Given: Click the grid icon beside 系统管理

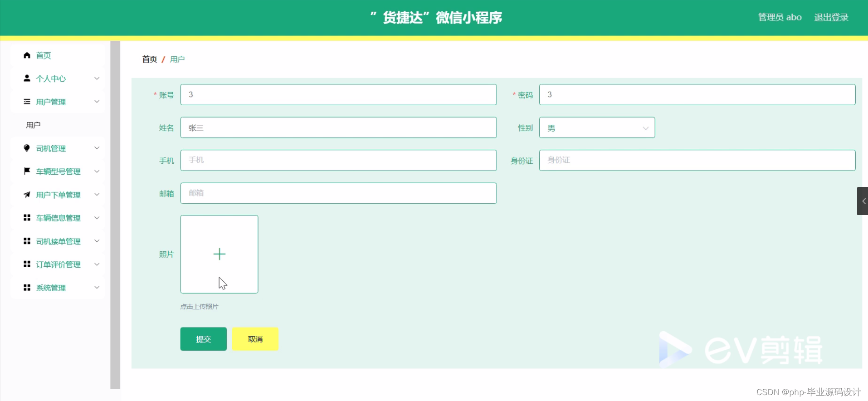Looking at the screenshot, I should [x=27, y=288].
